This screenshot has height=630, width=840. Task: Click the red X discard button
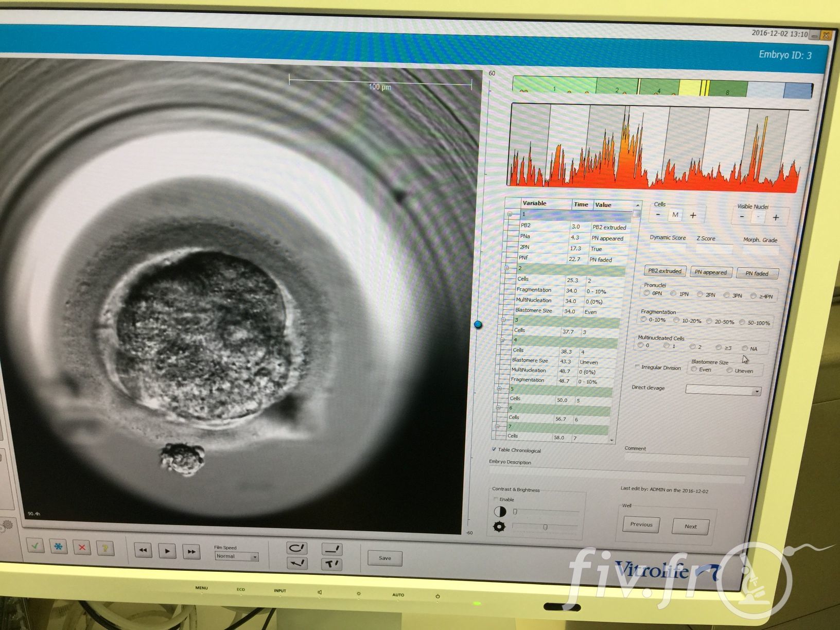pos(82,547)
